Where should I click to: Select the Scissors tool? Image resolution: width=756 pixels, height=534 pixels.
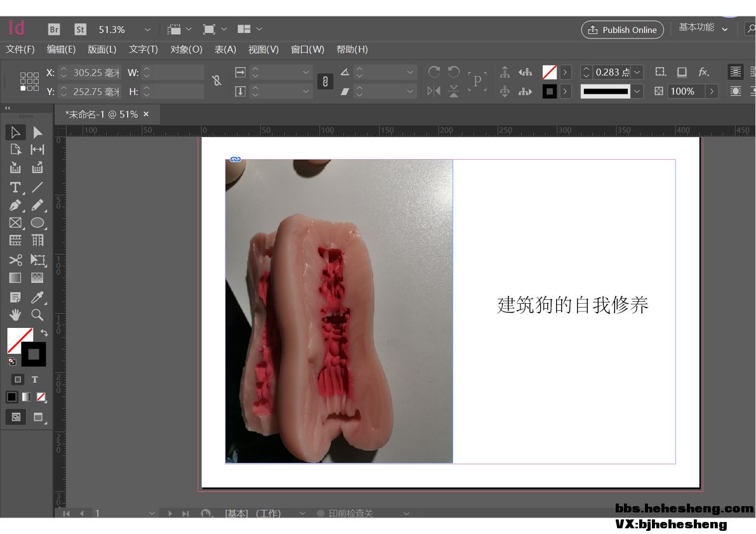15,260
